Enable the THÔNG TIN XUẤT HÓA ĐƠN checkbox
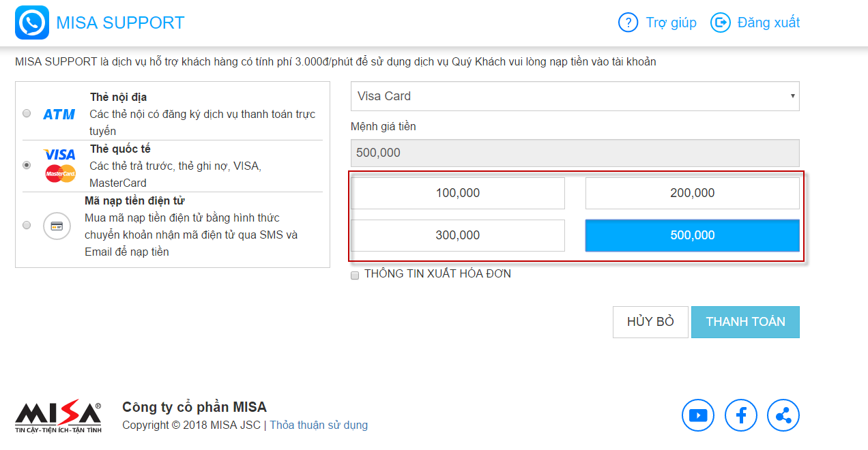The image size is (868, 450). 355,275
